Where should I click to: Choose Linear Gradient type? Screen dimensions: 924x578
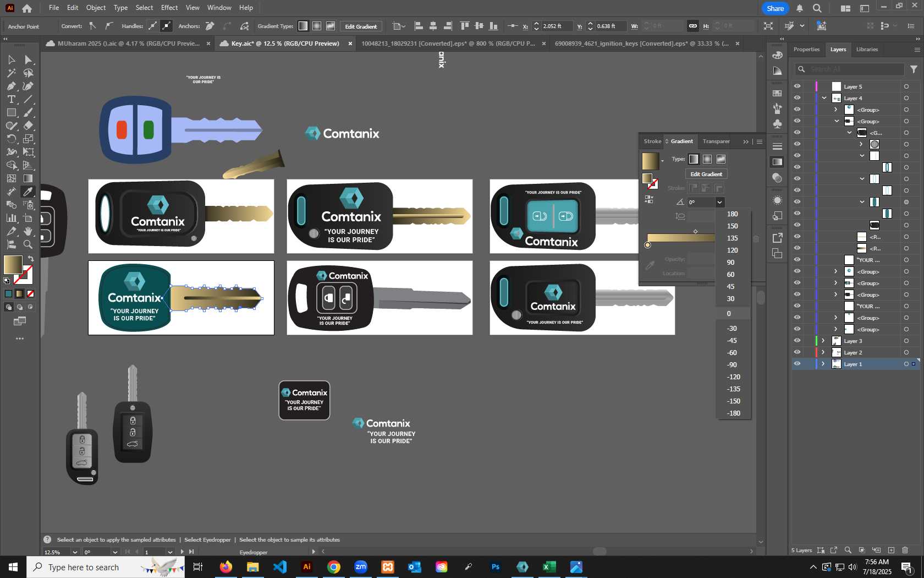tap(694, 159)
